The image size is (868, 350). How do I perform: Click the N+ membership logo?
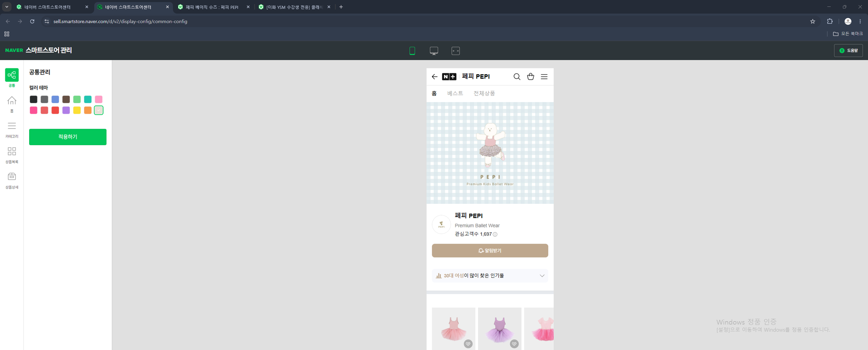click(x=449, y=77)
